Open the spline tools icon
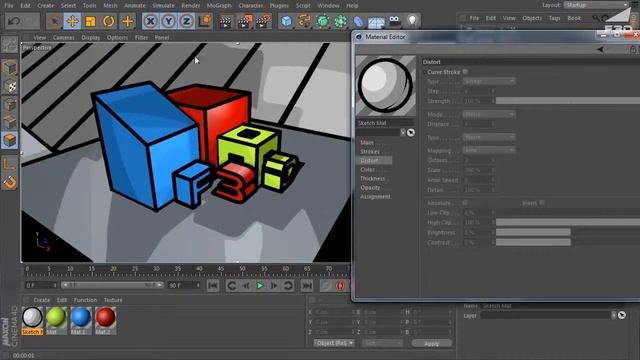Image resolution: width=640 pixels, height=360 pixels. (304, 21)
